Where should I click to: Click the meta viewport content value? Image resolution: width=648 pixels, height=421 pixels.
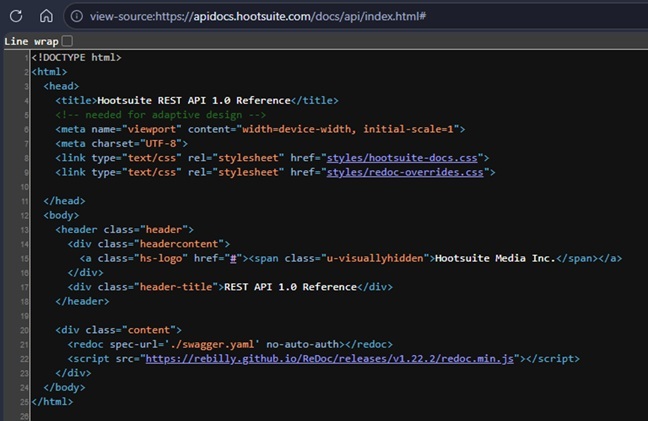(348, 129)
